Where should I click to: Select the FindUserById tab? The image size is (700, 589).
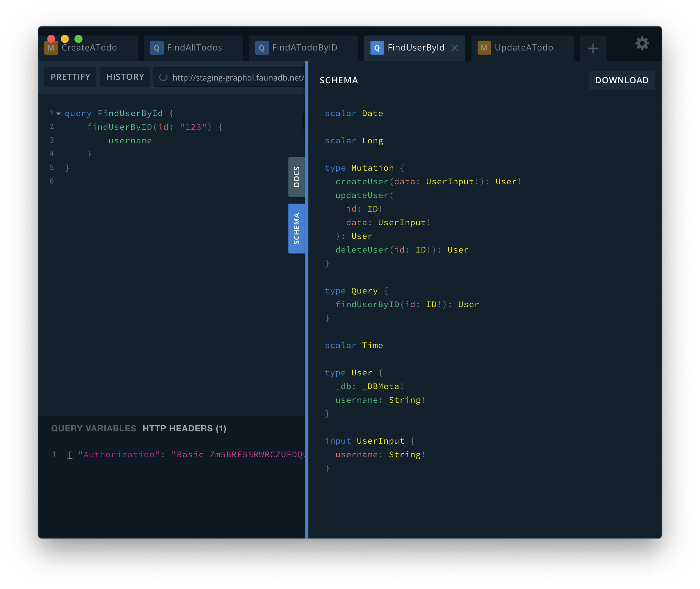click(415, 48)
